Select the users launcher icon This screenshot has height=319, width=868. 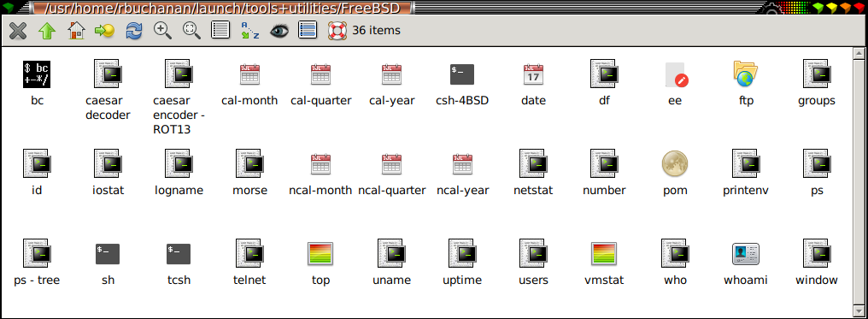coord(533,253)
